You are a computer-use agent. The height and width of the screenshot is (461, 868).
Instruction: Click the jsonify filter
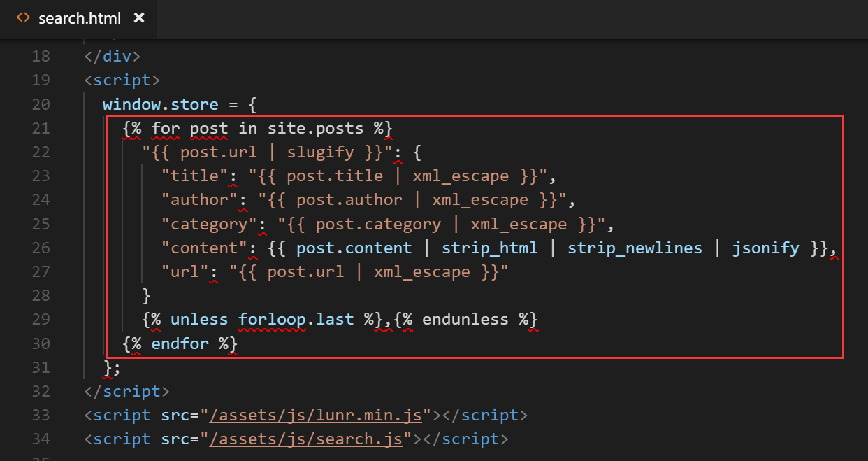pos(765,248)
